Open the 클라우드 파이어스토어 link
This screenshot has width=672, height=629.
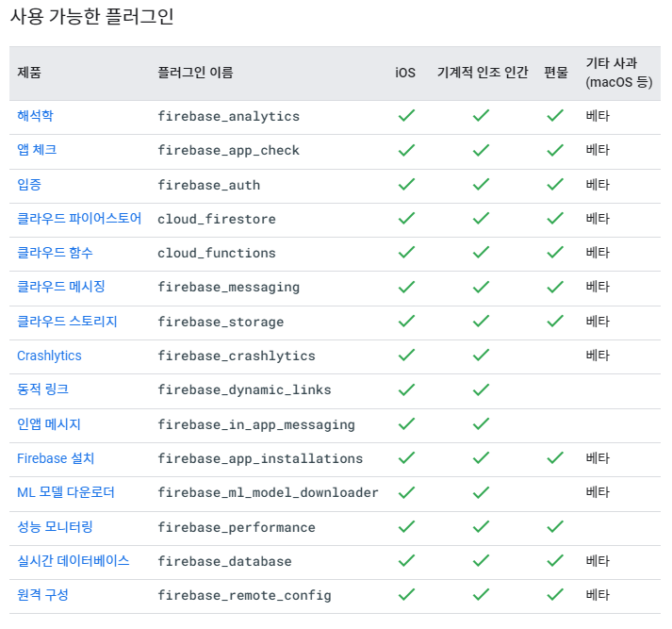(x=79, y=219)
